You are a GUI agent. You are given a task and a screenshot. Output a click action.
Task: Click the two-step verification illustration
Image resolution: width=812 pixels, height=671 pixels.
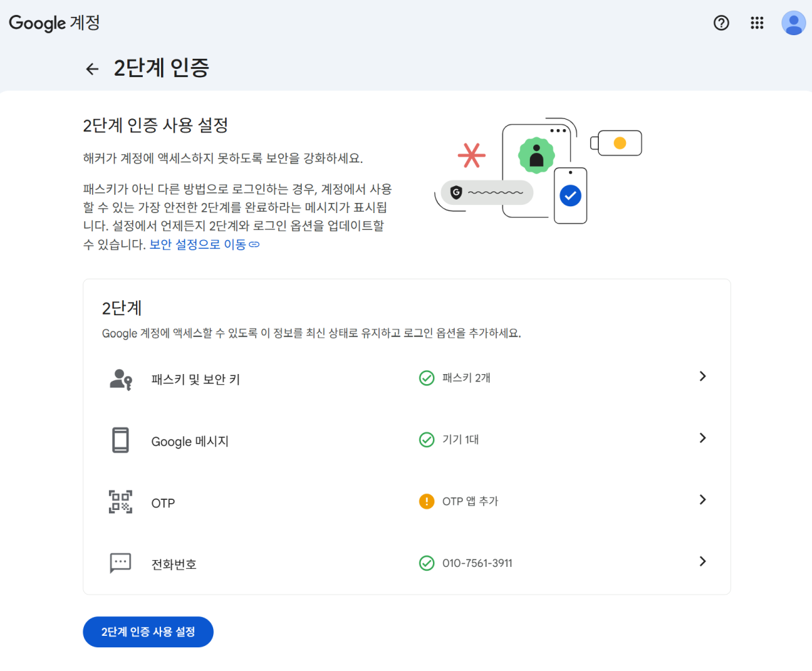(x=538, y=171)
